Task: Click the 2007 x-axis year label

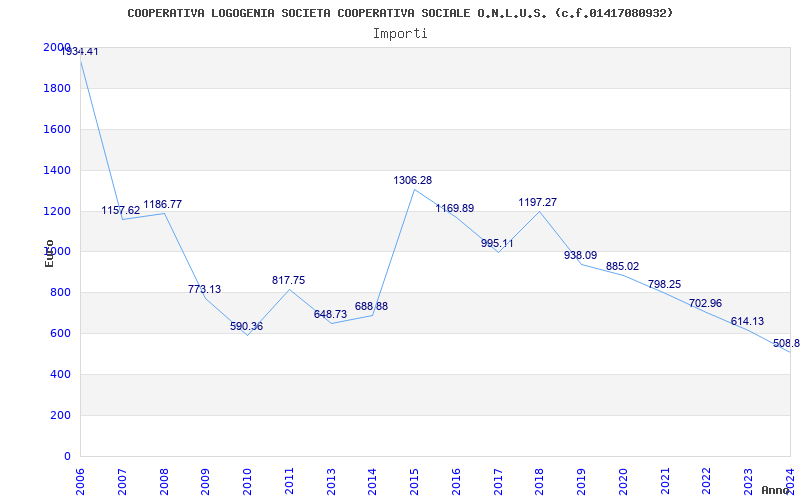Action: [122, 481]
